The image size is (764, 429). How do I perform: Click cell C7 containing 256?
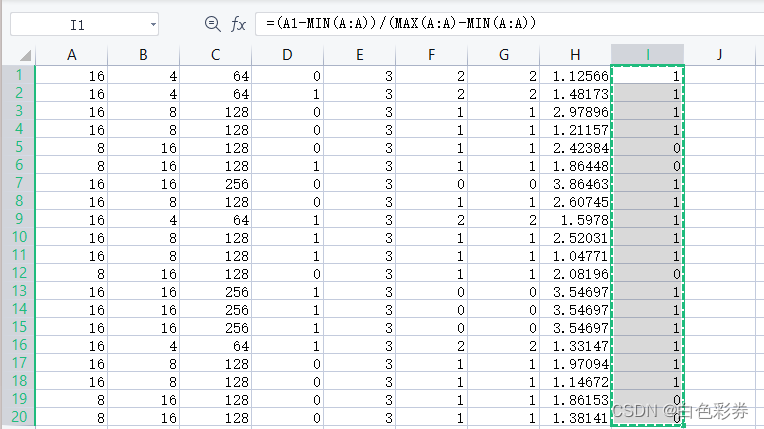pyautogui.click(x=215, y=183)
